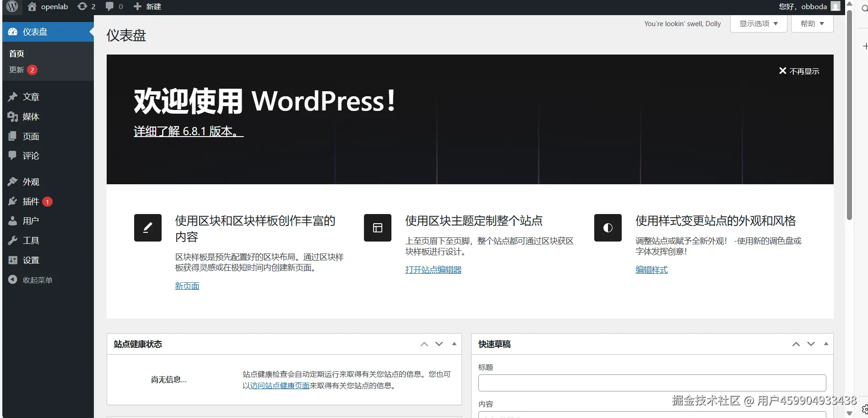The width and height of the screenshot is (868, 418).
Task: Move 站点健康状态 box up
Action: (424, 344)
